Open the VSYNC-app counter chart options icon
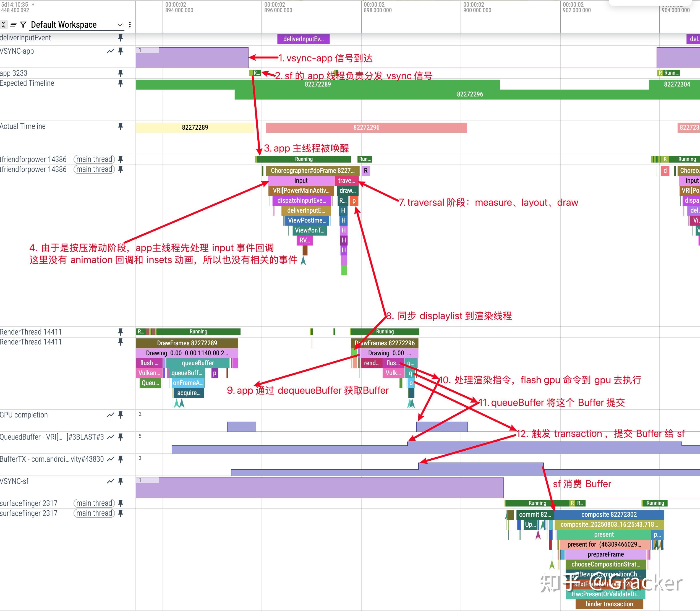700x611 pixels. tap(110, 51)
